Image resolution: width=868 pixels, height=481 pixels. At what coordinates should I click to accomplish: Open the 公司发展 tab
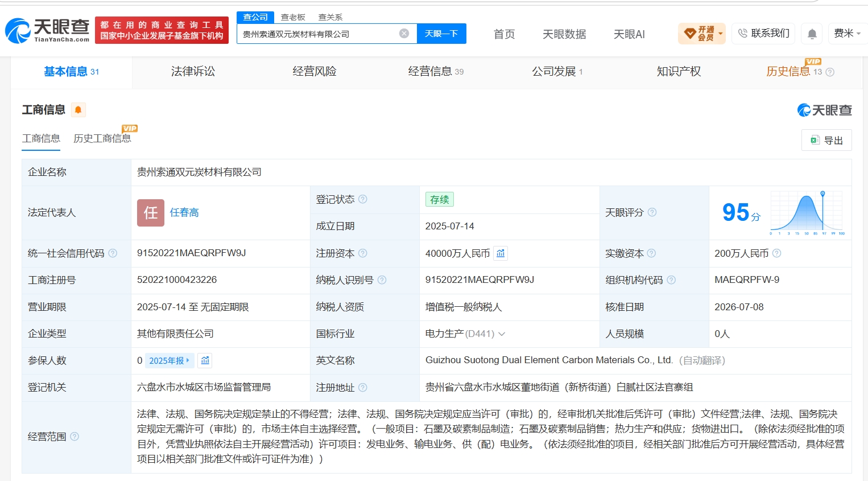click(x=557, y=72)
